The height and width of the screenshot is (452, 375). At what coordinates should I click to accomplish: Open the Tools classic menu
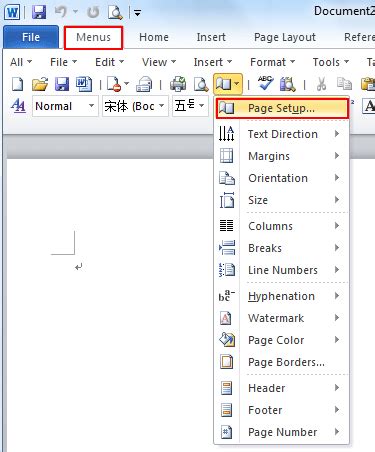[331, 62]
